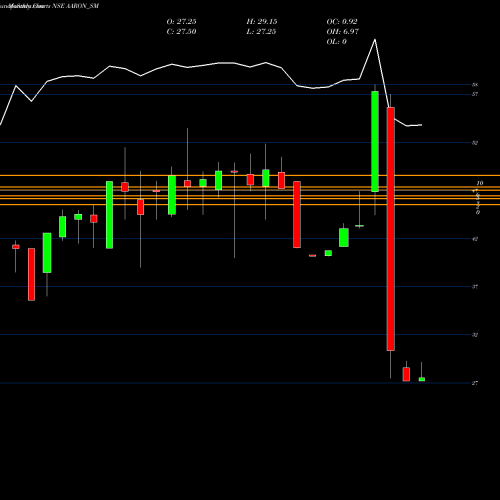The height and width of the screenshot is (500, 500).
Task: Click the 32 price axis label
Action: point(475,335)
